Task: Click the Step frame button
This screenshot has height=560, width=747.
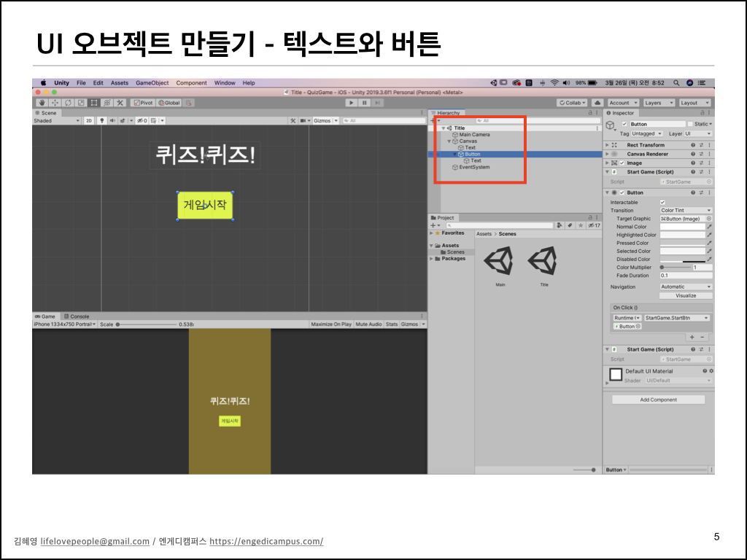Action: click(x=377, y=102)
